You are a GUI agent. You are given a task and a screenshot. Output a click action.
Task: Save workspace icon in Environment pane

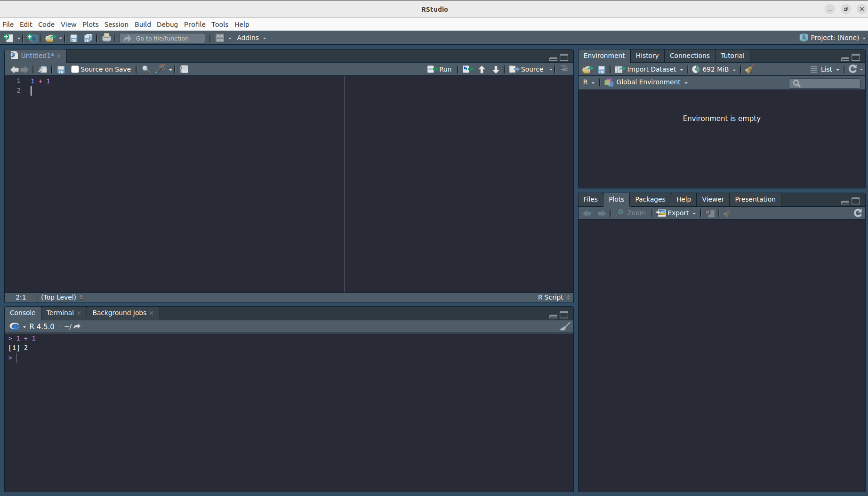point(601,70)
